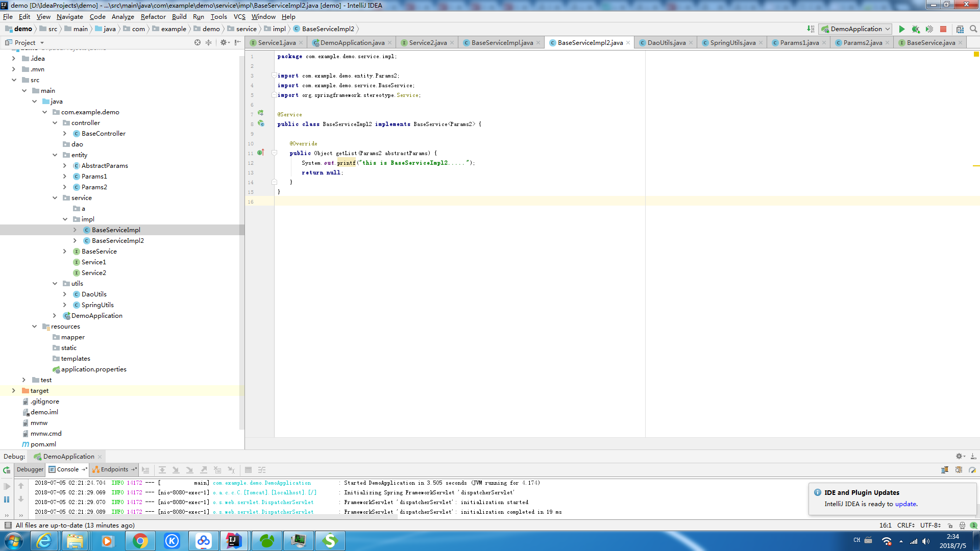Viewport: 980px width, 551px height.
Task: Switch to the DaoUtils.java tab
Action: [666, 42]
